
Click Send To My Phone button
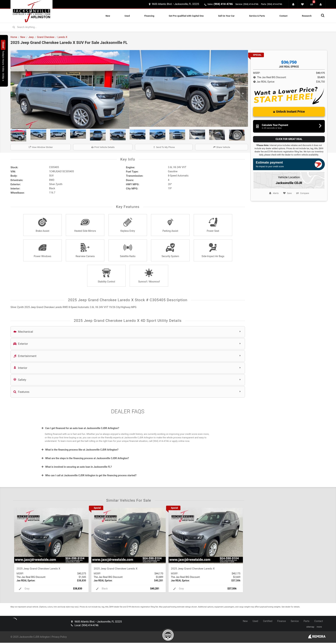coord(164,147)
